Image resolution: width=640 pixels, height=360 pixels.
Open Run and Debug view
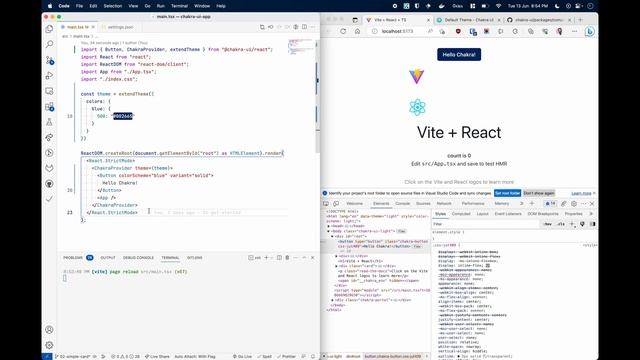(x=49, y=76)
